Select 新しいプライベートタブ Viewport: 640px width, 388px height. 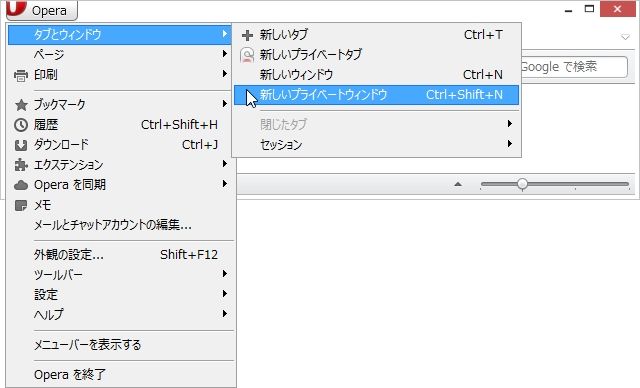pos(376,55)
